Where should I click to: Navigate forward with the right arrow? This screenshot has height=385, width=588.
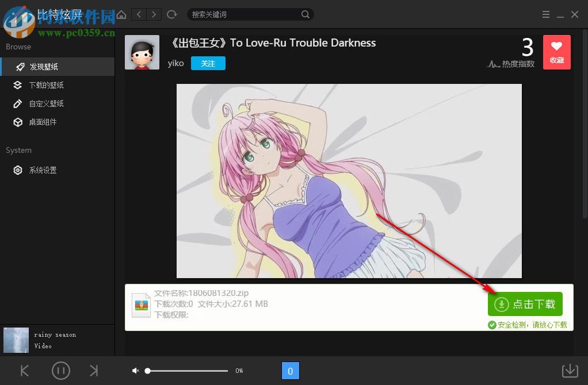[154, 14]
